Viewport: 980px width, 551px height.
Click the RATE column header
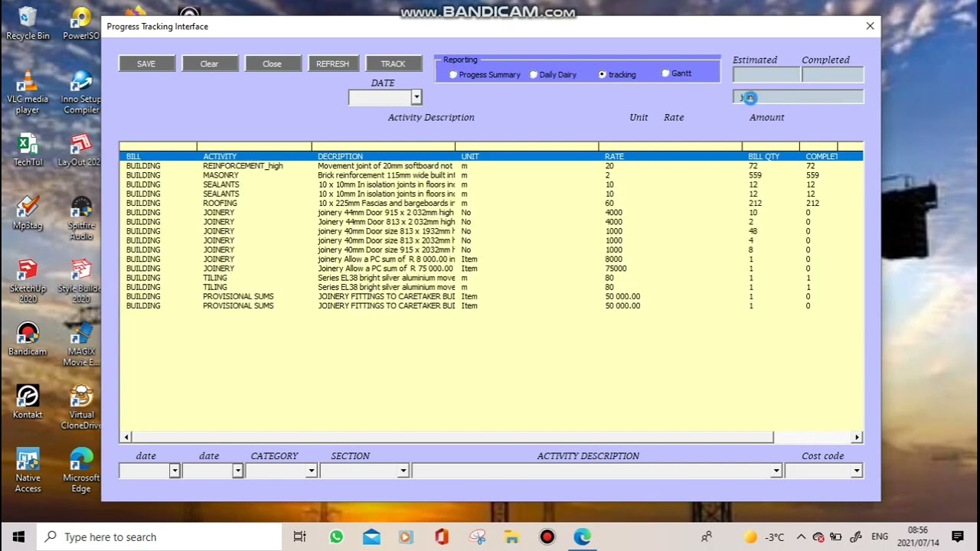click(x=614, y=156)
